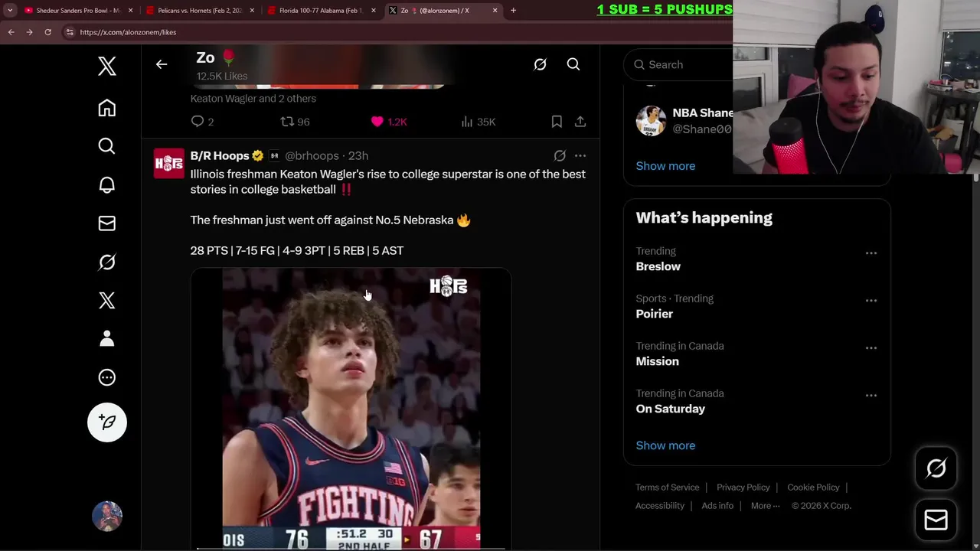
Task: Open the B/R Hoops profile avatar
Action: click(x=169, y=163)
